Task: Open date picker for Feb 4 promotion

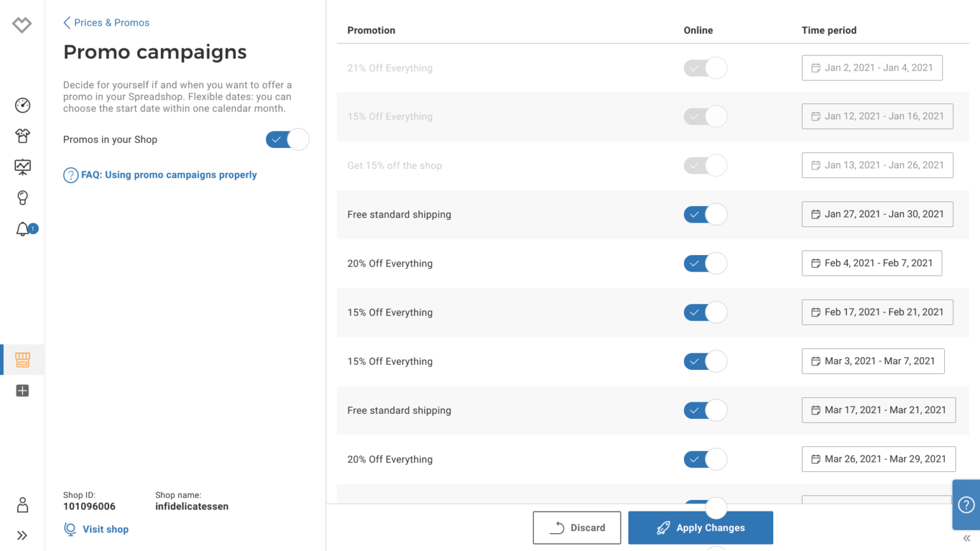Action: 872,263
